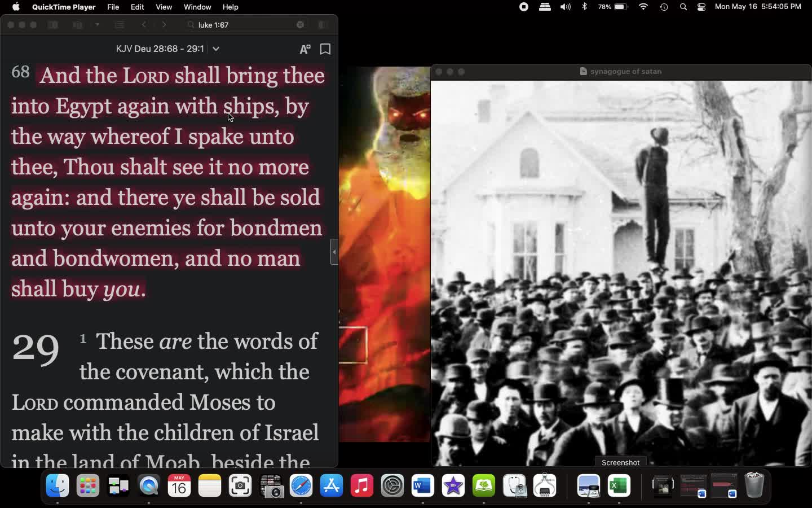Expand the KJV Deu 28:68 passage chevron
This screenshot has width=812, height=508.
click(216, 49)
